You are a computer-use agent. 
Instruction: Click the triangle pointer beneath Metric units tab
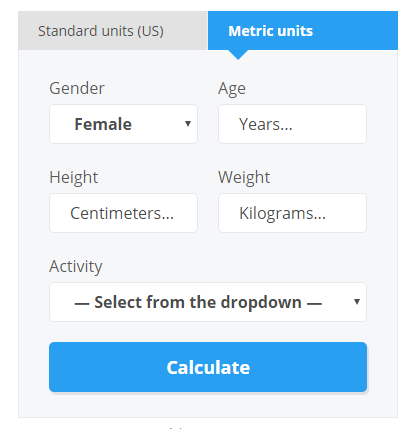coord(238,55)
